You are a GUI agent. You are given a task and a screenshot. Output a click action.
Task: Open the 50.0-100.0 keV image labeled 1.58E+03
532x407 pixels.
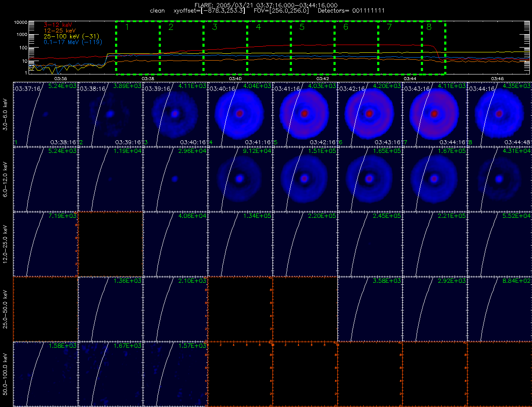coord(45,374)
